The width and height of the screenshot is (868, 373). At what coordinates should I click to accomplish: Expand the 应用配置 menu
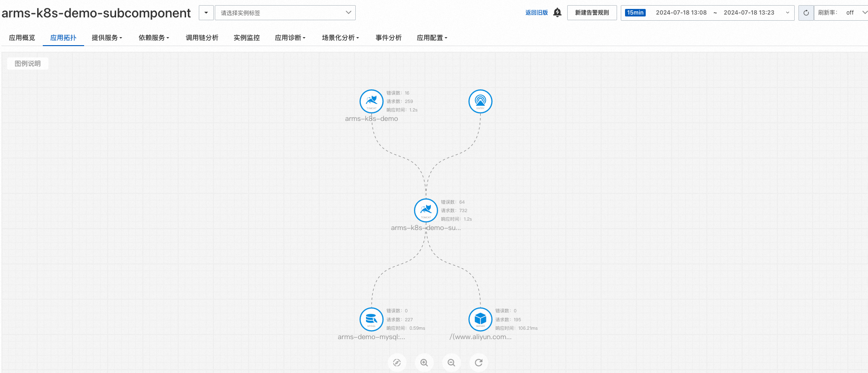coord(432,38)
